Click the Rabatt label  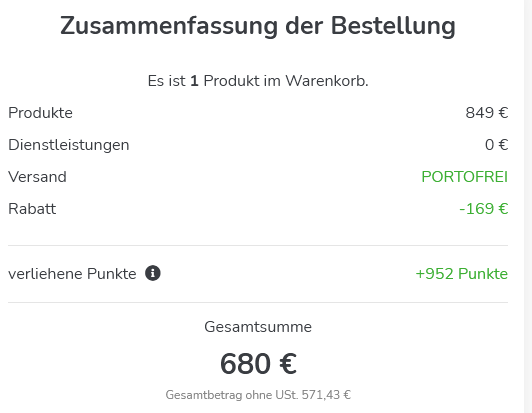(32, 209)
